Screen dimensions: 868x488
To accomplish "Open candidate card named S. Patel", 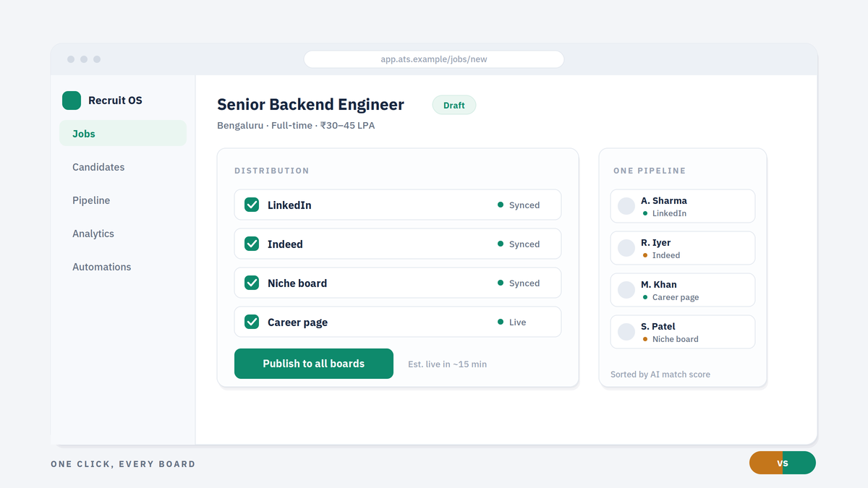I will [683, 332].
